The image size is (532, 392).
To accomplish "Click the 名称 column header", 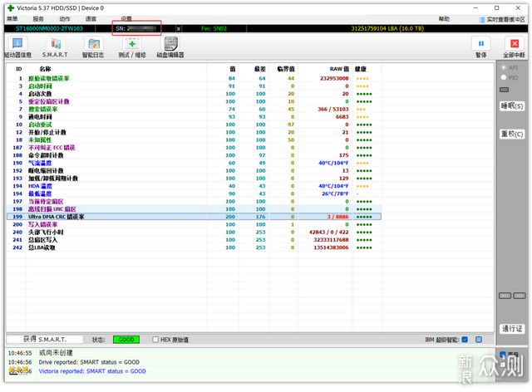I will tap(45, 69).
